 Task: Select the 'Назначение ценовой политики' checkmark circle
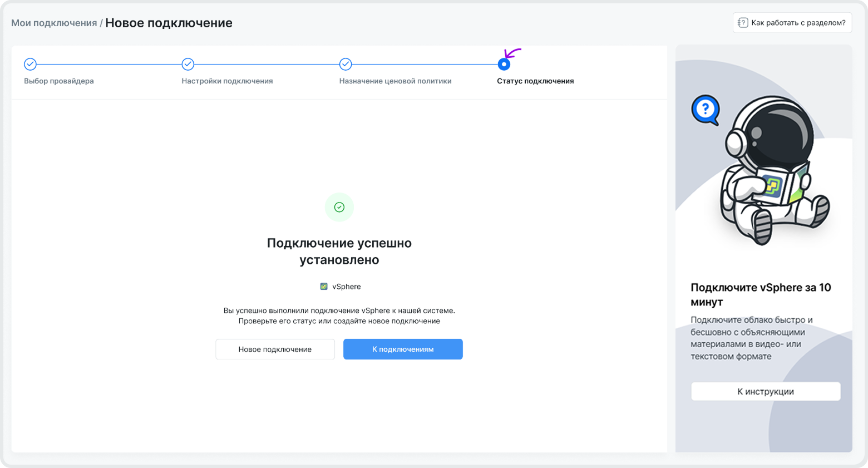(346, 65)
